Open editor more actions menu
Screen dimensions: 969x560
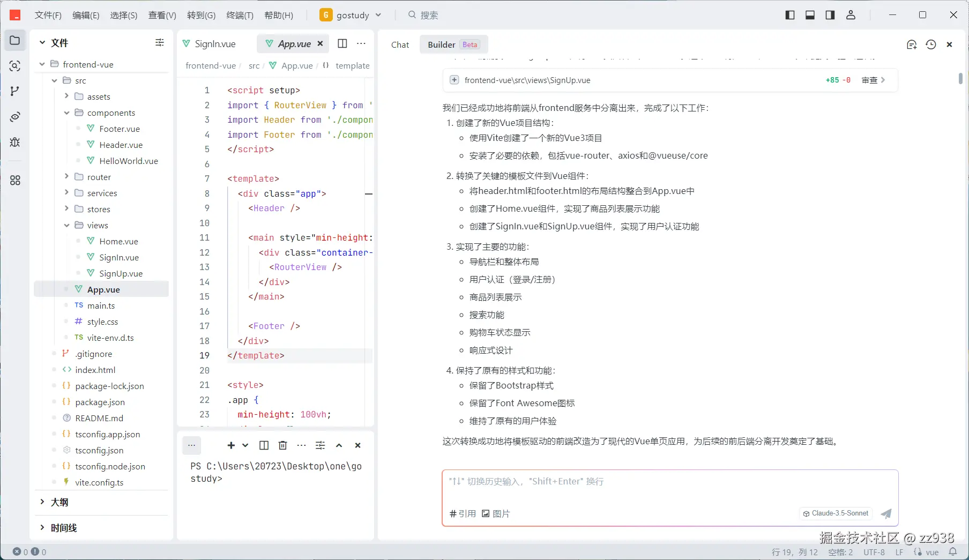pos(361,43)
